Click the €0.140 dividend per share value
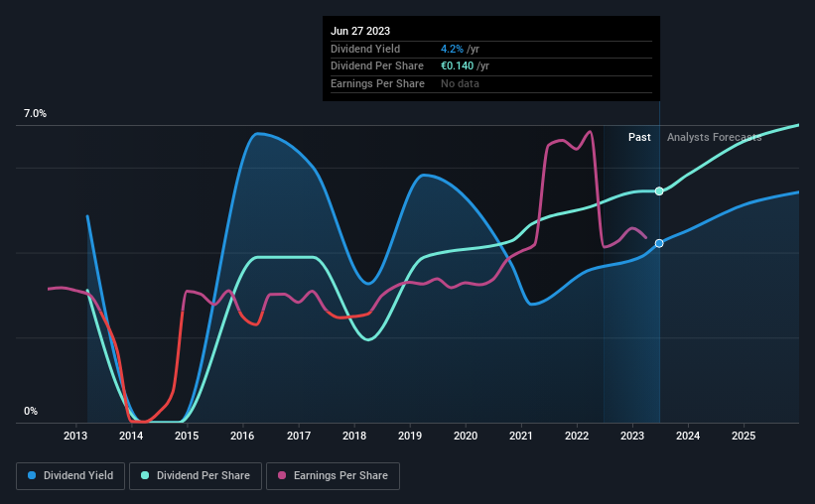Image resolution: width=815 pixels, height=504 pixels. pos(458,66)
